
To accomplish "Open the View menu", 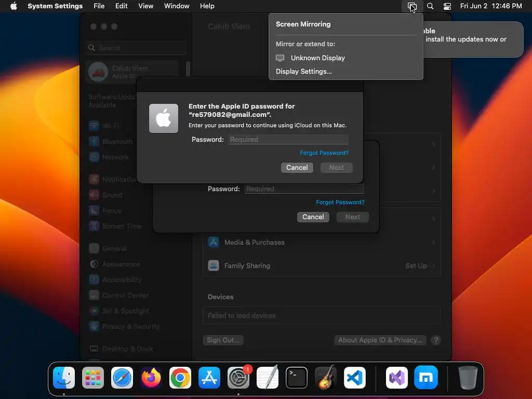I will pyautogui.click(x=145, y=6).
